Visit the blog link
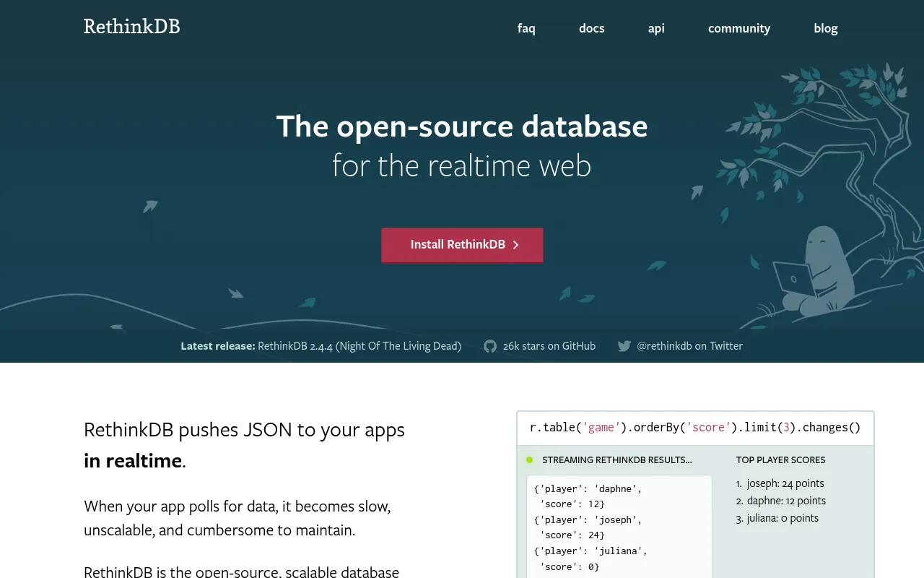 click(826, 28)
